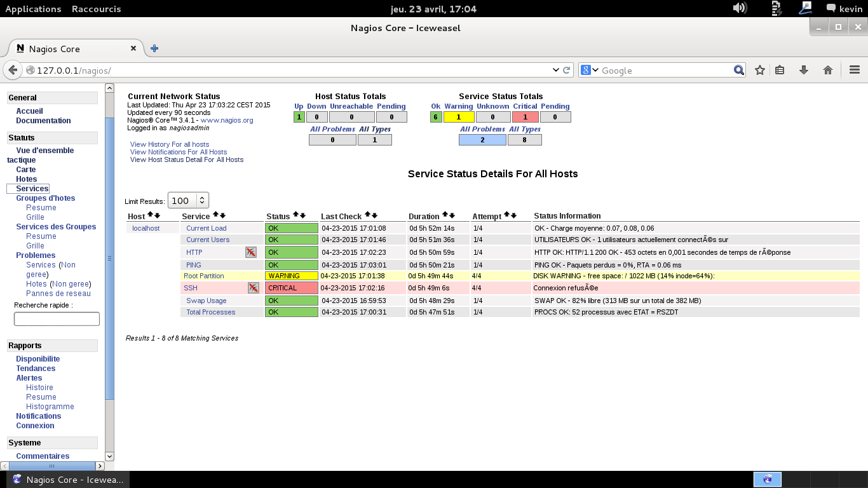Open Pannes de reseau link
The image size is (868, 488).
58,294
